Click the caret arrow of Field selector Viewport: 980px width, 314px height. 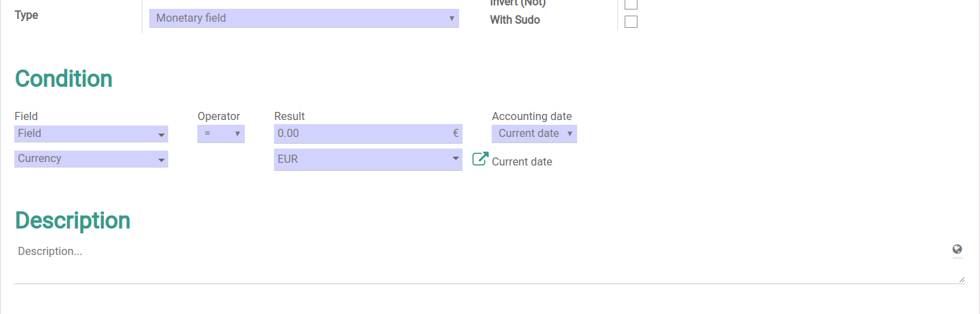coord(161,135)
